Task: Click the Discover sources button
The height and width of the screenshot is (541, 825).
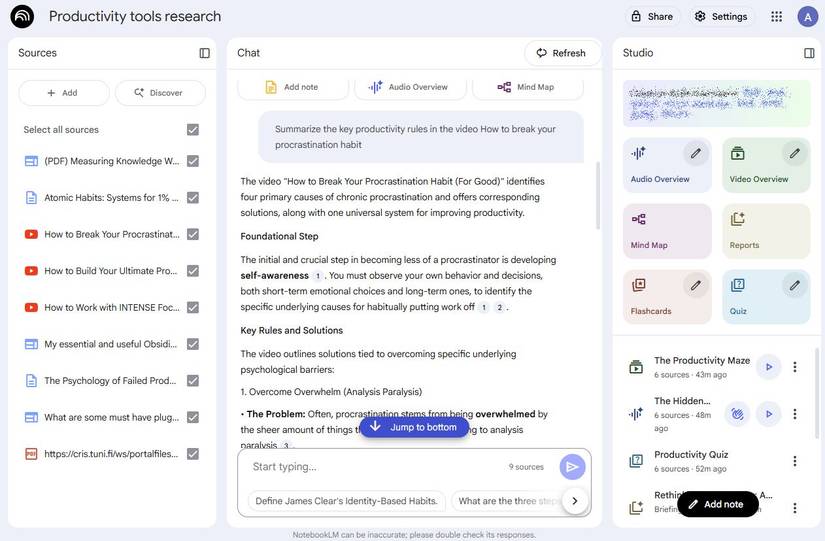Action: 160,93
